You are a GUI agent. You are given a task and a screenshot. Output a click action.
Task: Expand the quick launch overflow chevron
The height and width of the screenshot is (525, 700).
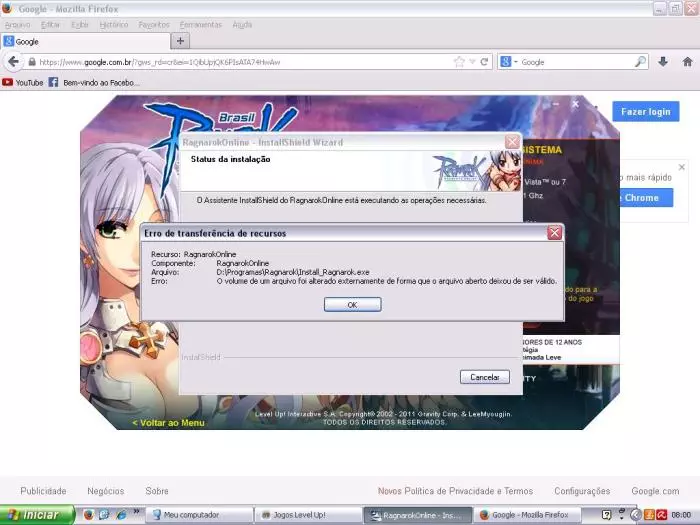[x=136, y=512]
